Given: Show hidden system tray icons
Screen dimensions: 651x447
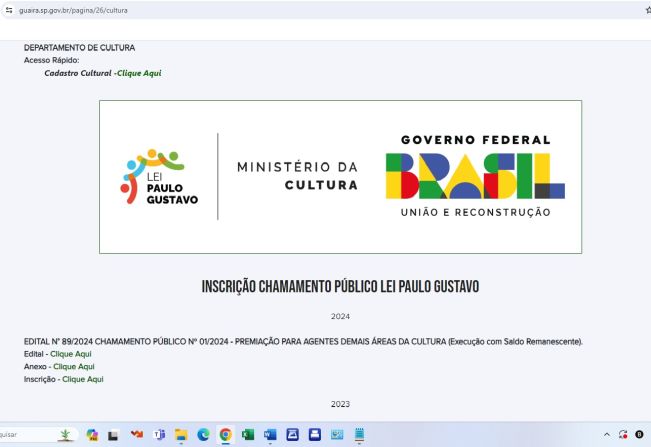Looking at the screenshot, I should point(607,435).
